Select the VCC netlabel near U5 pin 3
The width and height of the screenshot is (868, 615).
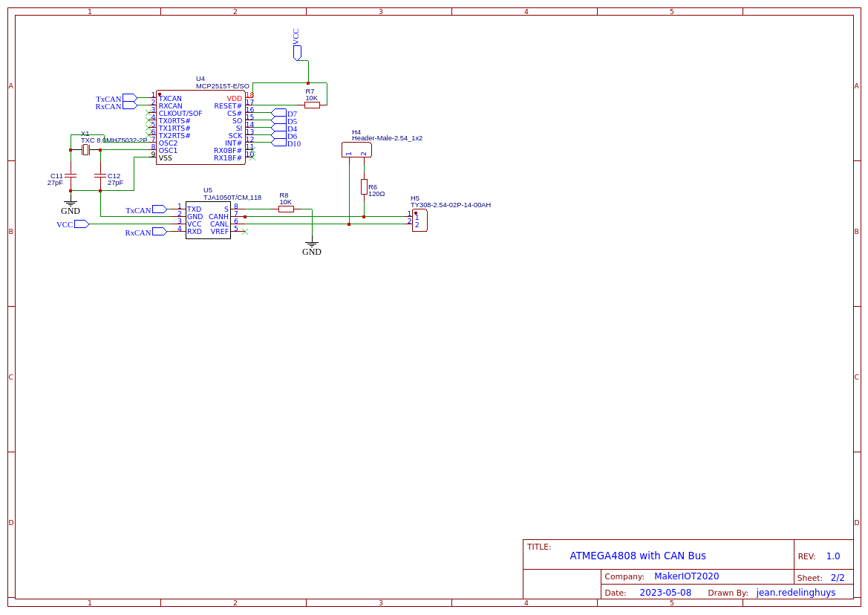click(74, 224)
